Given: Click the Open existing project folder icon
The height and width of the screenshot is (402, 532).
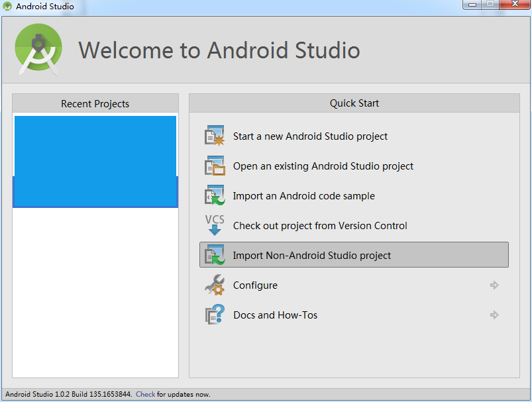Looking at the screenshot, I should tap(215, 166).
